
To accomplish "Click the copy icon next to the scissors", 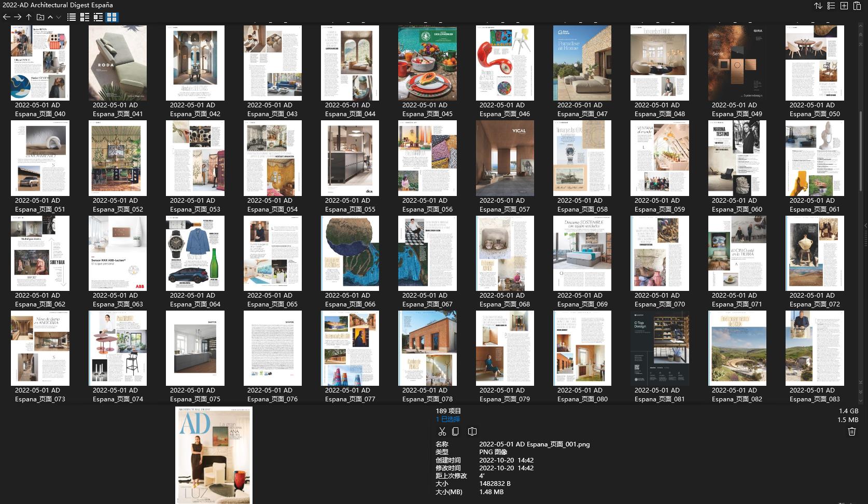I will 455,431.
